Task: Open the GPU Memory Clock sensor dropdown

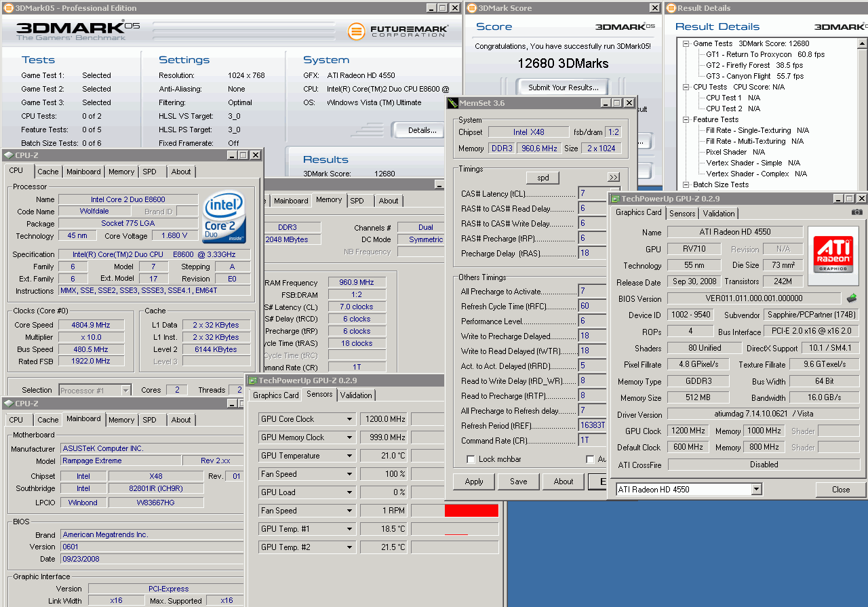Action: click(x=350, y=437)
